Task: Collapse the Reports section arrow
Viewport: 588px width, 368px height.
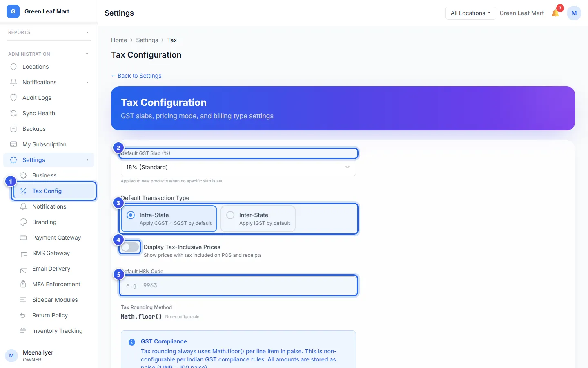Action: click(x=87, y=32)
